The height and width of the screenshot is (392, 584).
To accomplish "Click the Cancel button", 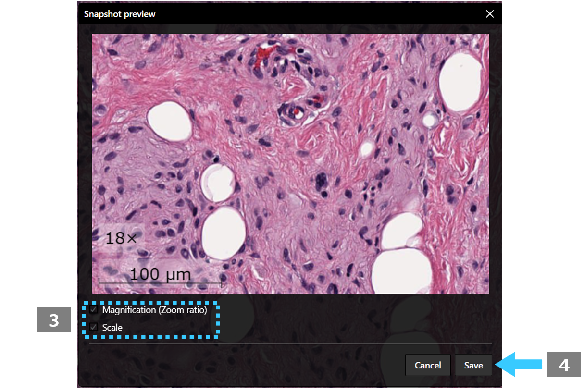I will click(428, 365).
